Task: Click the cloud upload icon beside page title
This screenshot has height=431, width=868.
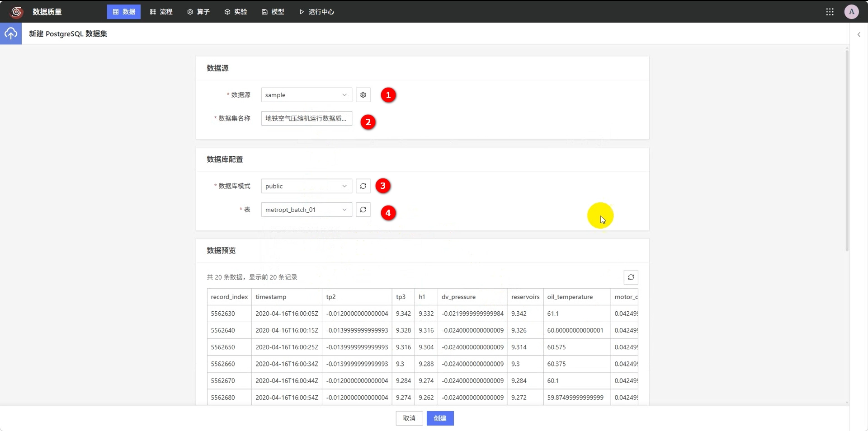Action: click(11, 33)
